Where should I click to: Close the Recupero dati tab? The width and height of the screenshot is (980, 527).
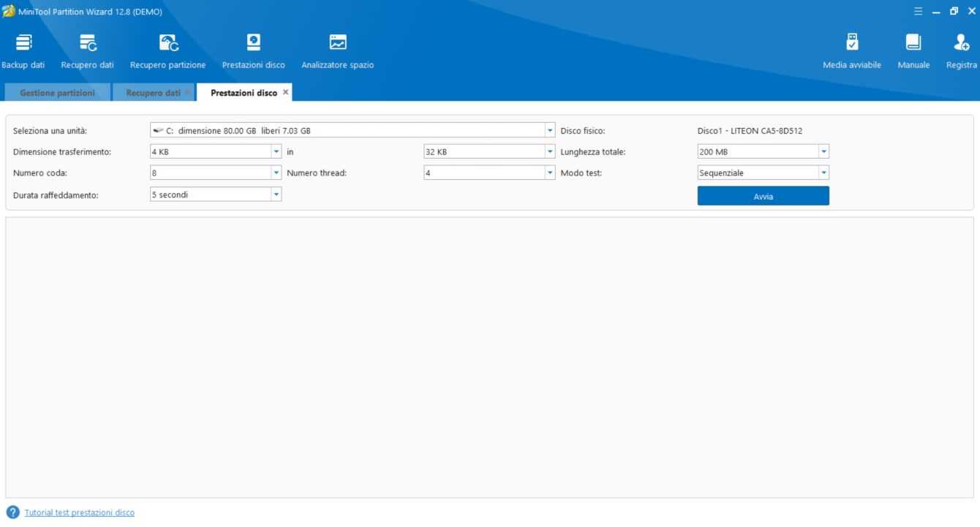click(x=187, y=92)
